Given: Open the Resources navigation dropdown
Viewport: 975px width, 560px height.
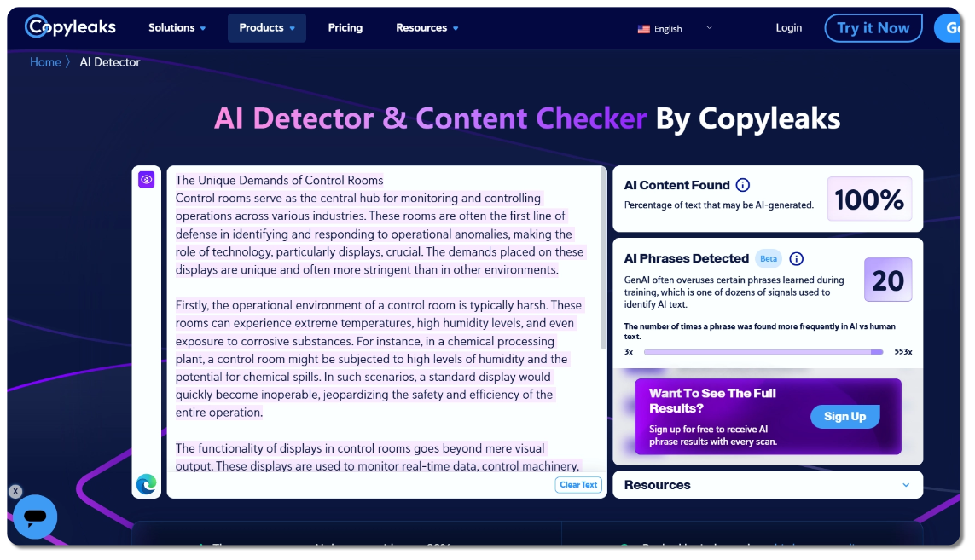Looking at the screenshot, I should pyautogui.click(x=427, y=27).
